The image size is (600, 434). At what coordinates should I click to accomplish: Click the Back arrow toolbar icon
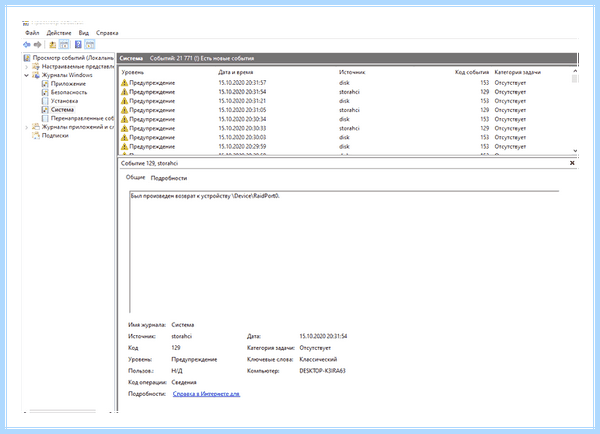(x=27, y=45)
